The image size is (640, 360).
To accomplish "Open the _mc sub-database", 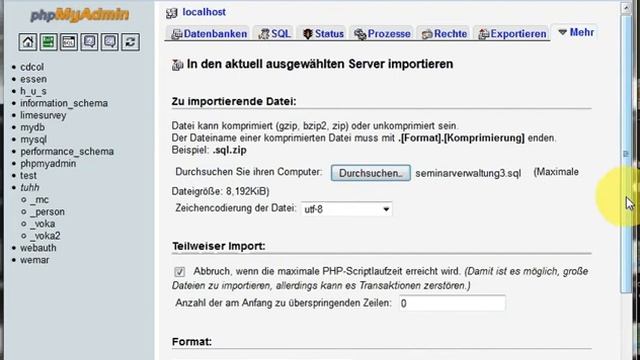I will click(40, 200).
